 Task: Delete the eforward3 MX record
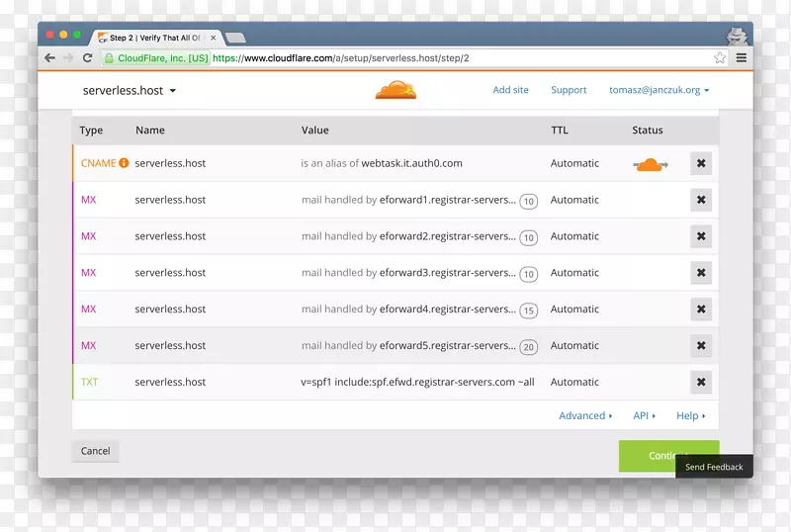tap(701, 273)
